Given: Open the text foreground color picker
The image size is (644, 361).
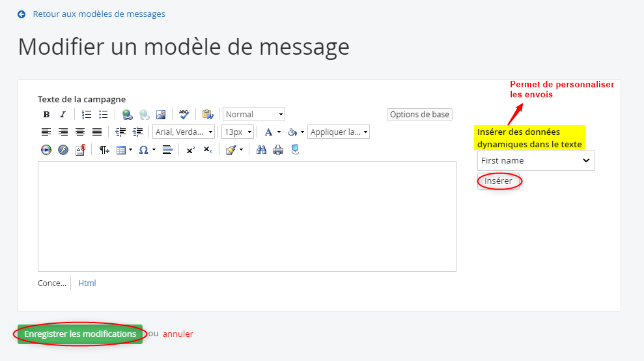Looking at the screenshot, I should (268, 132).
